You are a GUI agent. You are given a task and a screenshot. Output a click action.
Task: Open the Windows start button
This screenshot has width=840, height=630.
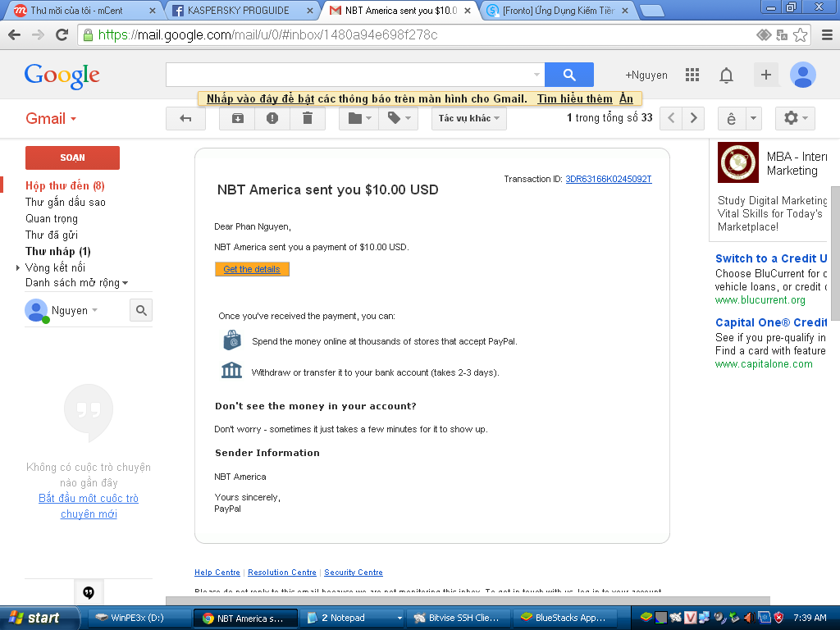[x=39, y=618]
